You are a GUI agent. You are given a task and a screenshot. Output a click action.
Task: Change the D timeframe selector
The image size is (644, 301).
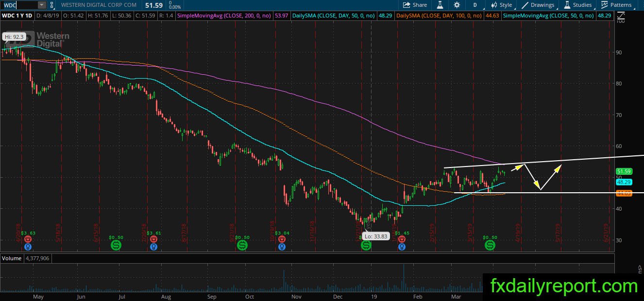(475, 5)
